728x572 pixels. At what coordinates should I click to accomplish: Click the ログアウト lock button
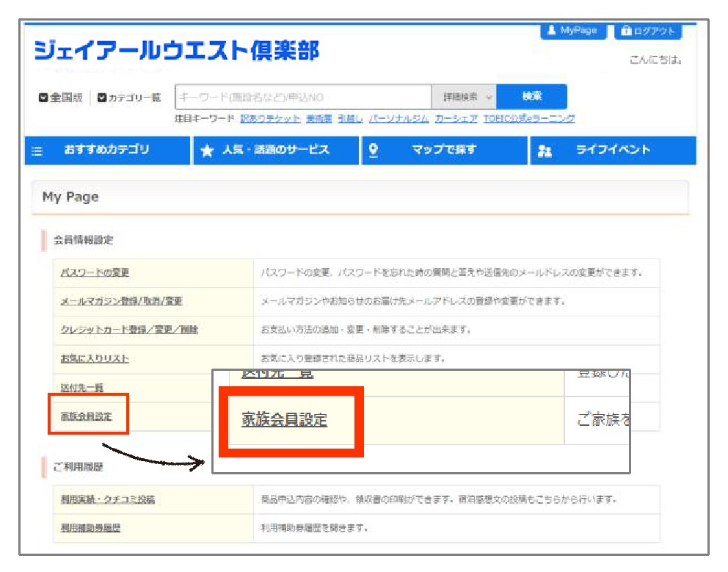[x=648, y=31]
